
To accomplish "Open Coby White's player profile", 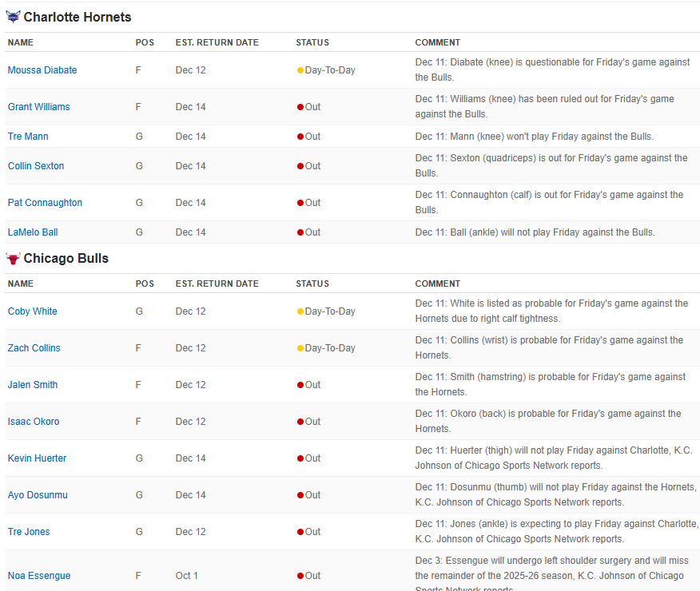I will (x=33, y=311).
